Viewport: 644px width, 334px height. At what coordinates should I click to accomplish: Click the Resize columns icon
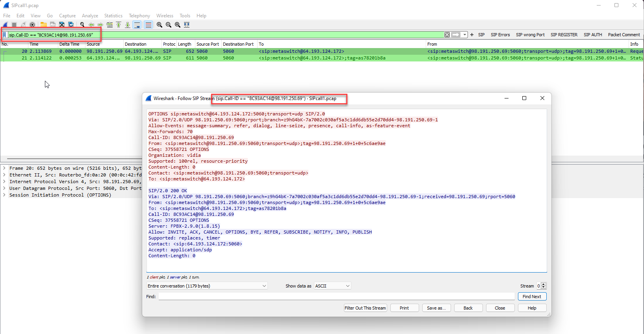[187, 25]
